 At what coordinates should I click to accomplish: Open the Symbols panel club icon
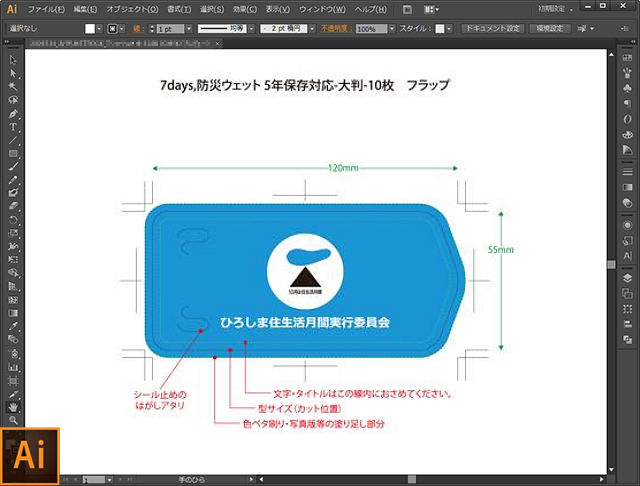pyautogui.click(x=627, y=88)
